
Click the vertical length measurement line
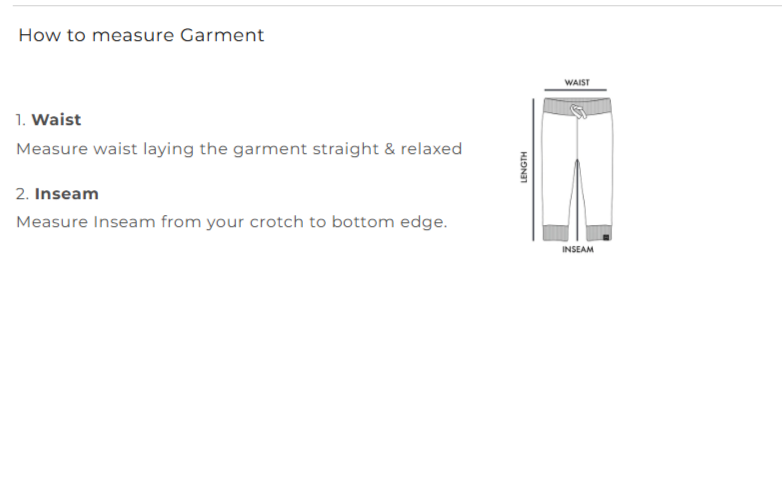(534, 168)
